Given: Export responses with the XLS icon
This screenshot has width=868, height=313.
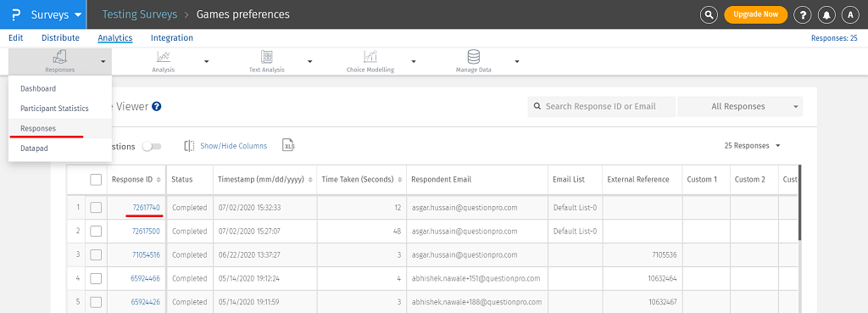Looking at the screenshot, I should [x=288, y=146].
